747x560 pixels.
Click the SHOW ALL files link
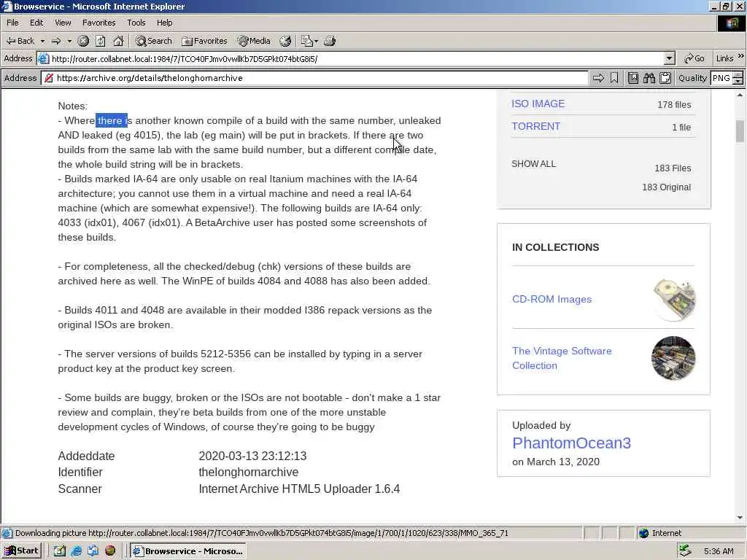point(533,164)
